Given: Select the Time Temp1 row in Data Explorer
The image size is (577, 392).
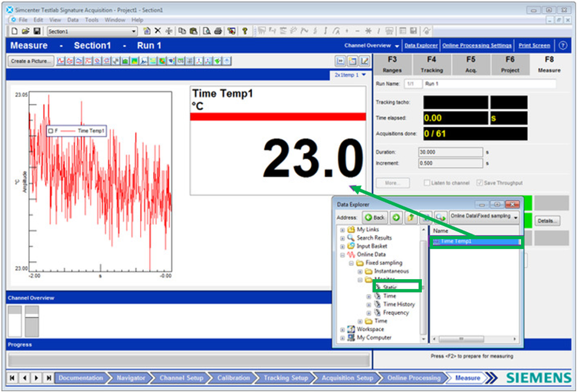Looking at the screenshot, I should (x=475, y=241).
